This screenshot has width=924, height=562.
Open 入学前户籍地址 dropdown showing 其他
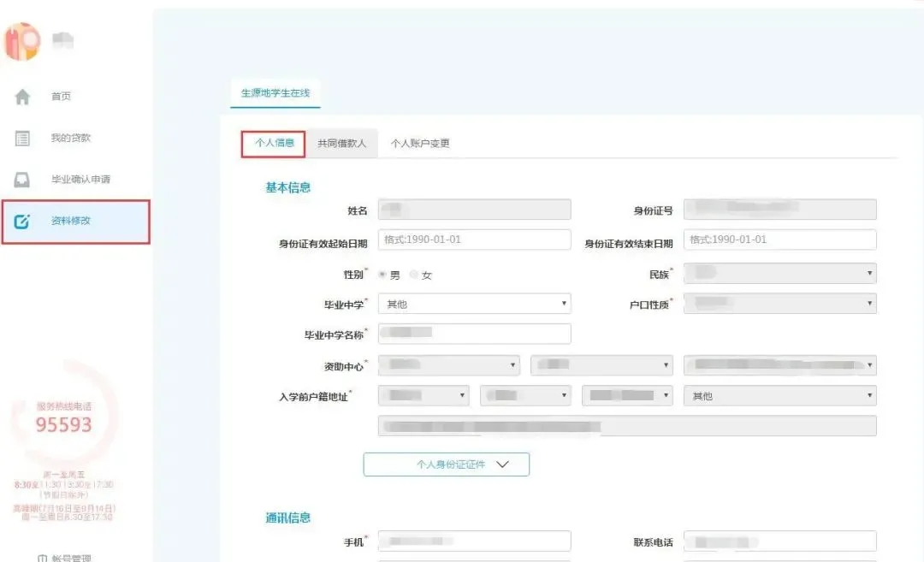779,395
